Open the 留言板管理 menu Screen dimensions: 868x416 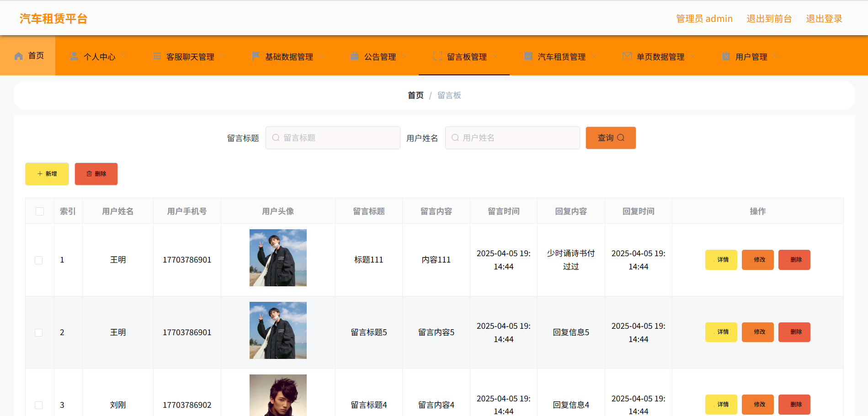tap(466, 57)
